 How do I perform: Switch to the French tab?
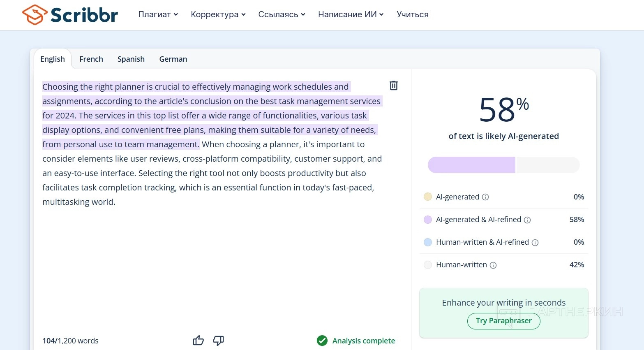pos(91,59)
